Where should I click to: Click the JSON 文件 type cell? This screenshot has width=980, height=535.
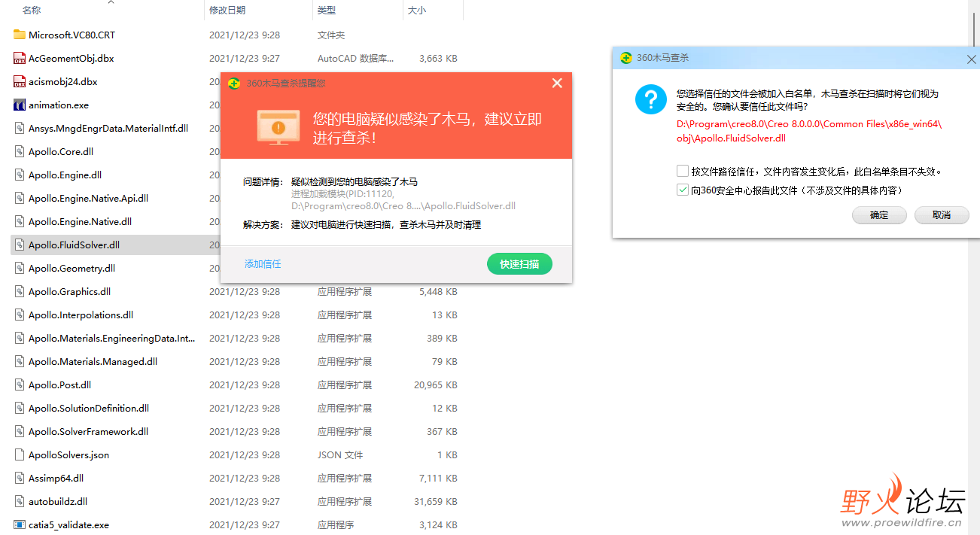[x=340, y=454]
